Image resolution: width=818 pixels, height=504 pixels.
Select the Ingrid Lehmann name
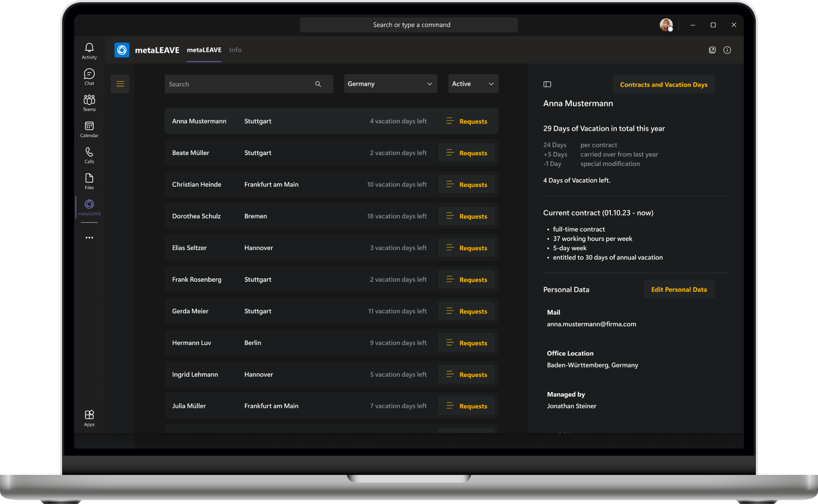click(x=195, y=375)
